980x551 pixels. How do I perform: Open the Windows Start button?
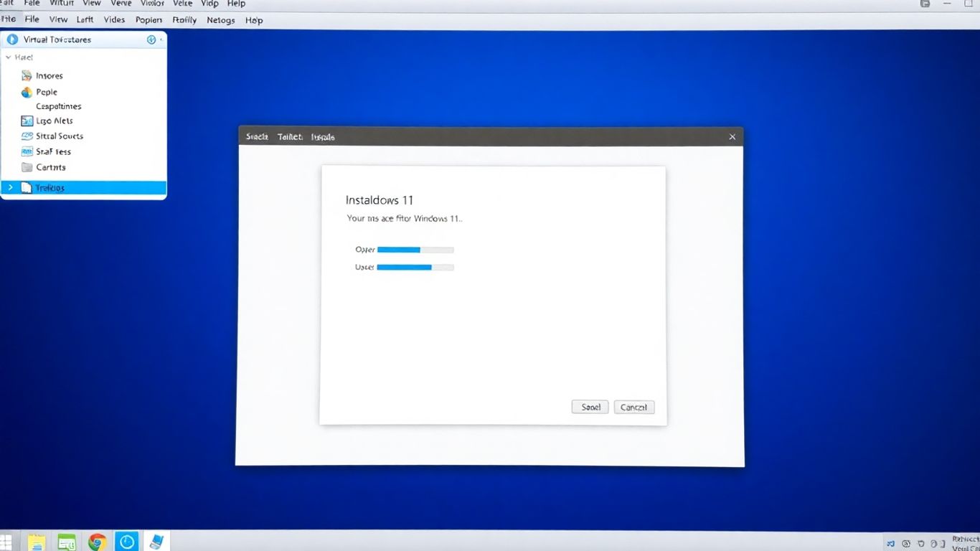click(6, 542)
